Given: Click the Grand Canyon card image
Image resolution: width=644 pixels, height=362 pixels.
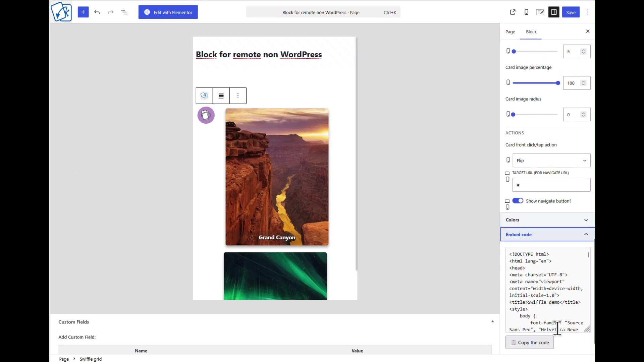Looking at the screenshot, I should click(277, 177).
